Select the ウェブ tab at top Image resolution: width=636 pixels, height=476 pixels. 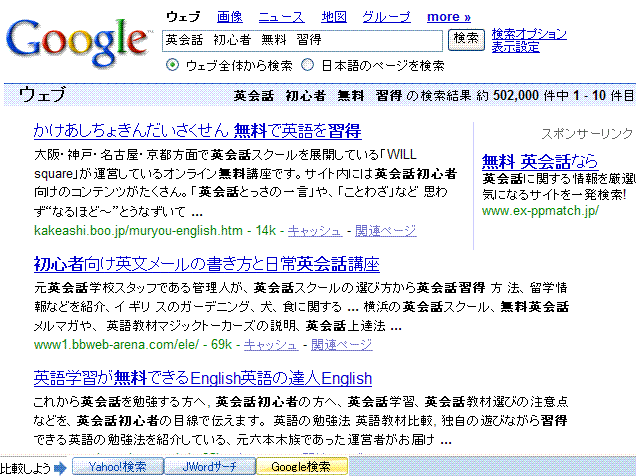pos(183,17)
